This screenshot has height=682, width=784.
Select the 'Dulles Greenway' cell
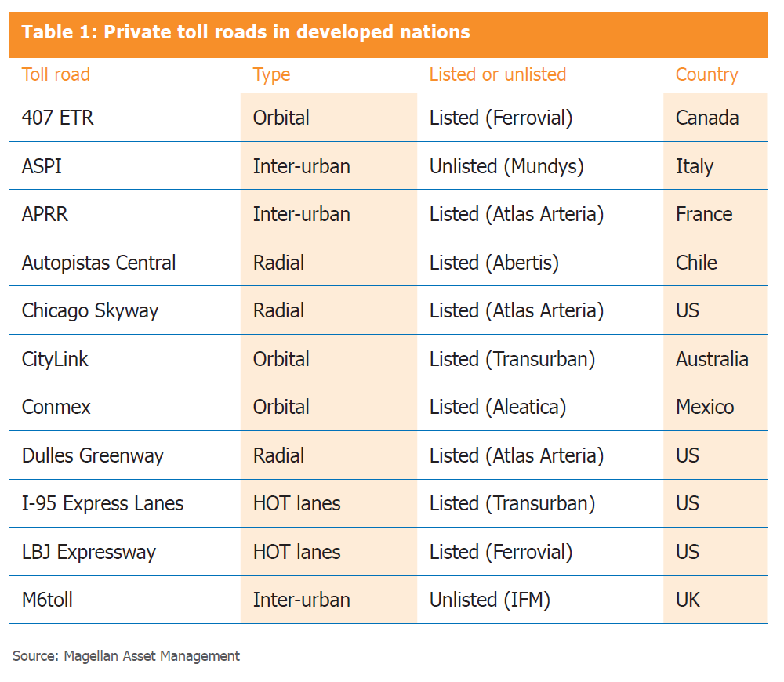click(x=93, y=455)
